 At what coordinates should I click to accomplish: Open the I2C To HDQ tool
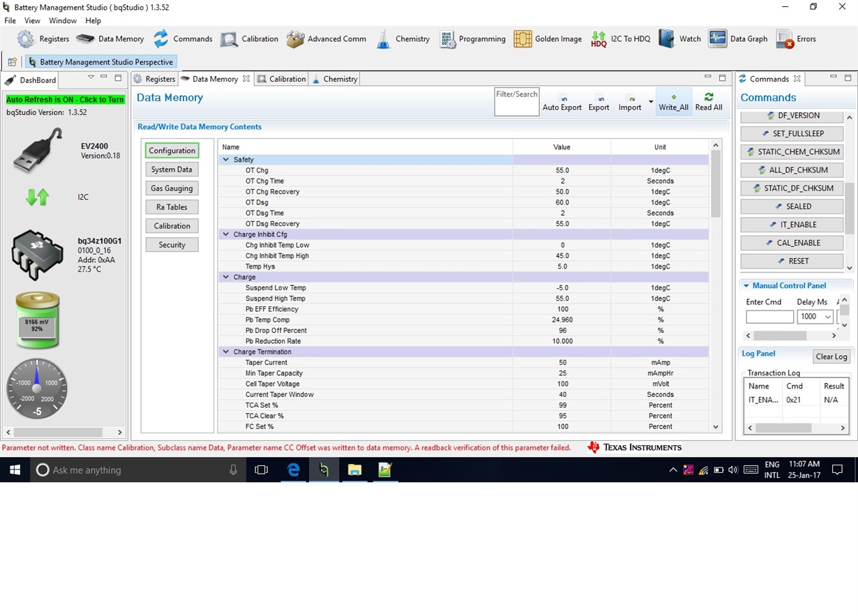[x=599, y=39]
